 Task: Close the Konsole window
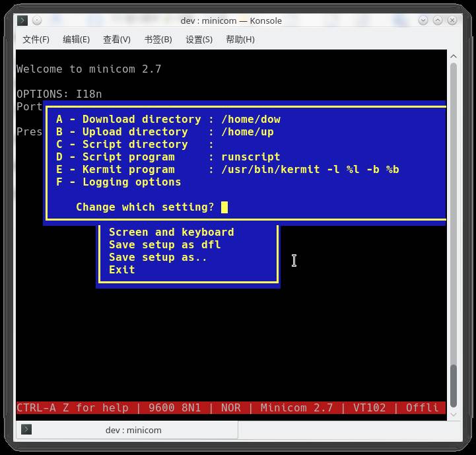click(452, 20)
